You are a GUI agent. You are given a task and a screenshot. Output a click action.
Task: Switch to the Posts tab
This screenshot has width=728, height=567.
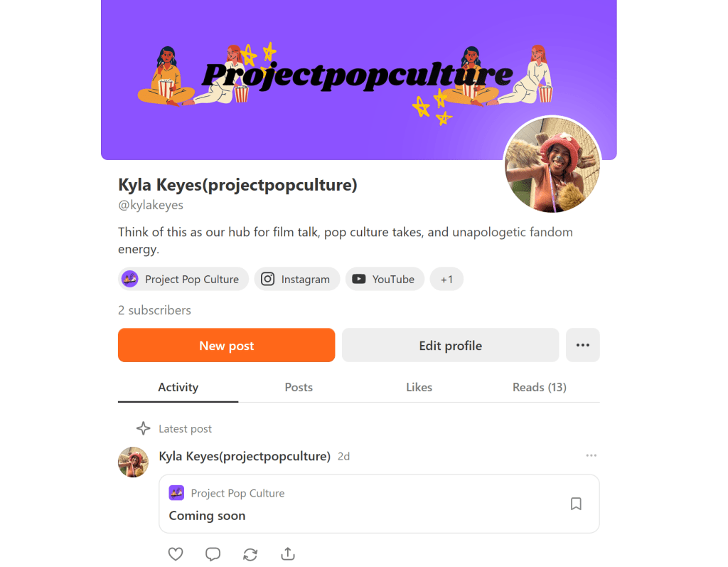[299, 387]
